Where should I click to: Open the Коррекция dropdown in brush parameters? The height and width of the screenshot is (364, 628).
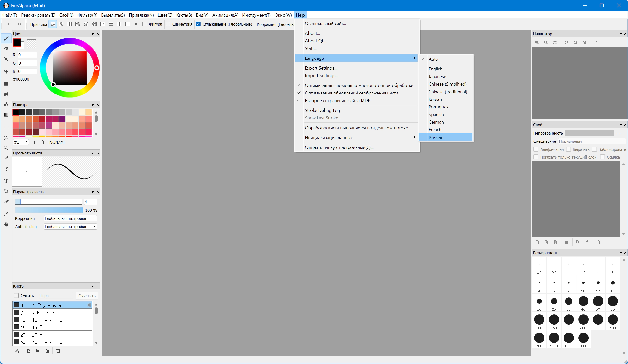point(70,219)
